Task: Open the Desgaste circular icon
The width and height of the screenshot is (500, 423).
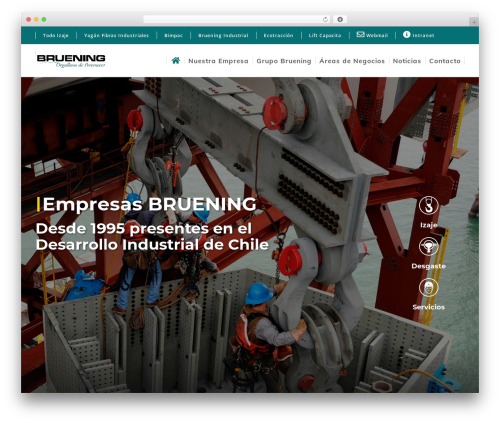Action: coord(429,246)
